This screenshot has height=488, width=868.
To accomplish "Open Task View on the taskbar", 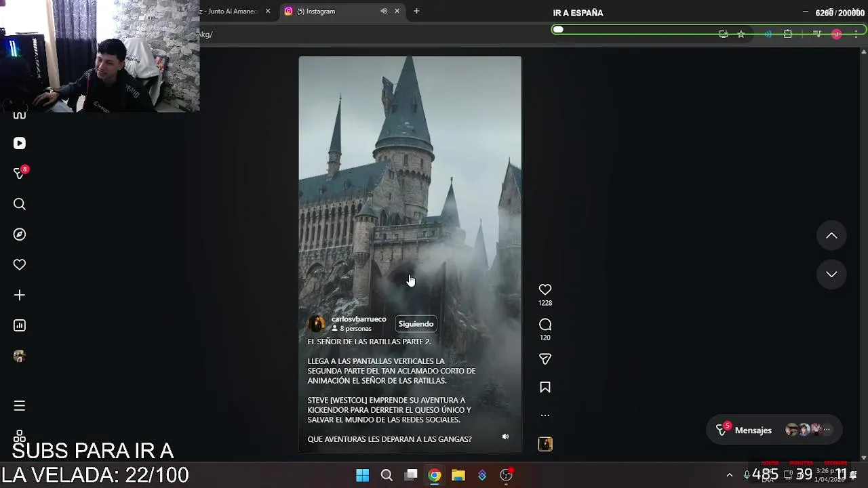I will point(411,475).
